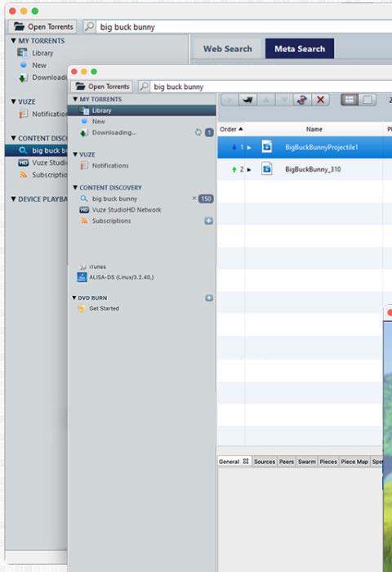The width and height of the screenshot is (392, 572).
Task: Select Library in back window sidebar
Action: [42, 53]
